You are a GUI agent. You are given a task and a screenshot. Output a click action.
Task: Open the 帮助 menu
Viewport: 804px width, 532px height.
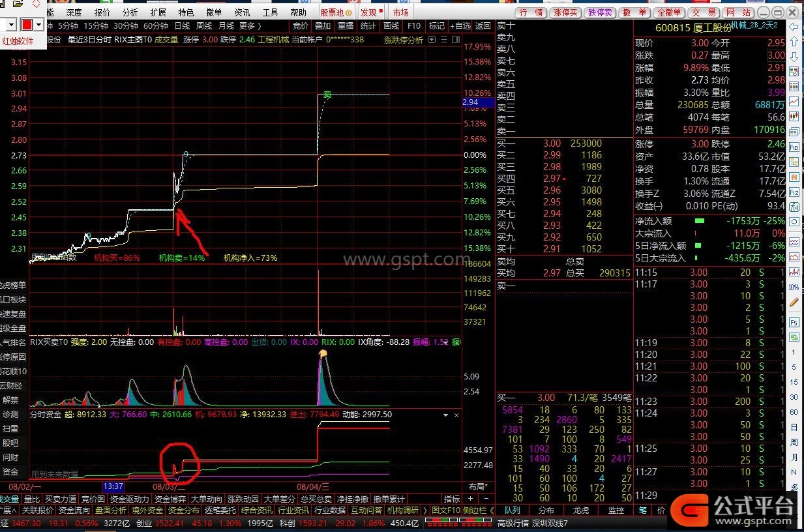tap(298, 12)
